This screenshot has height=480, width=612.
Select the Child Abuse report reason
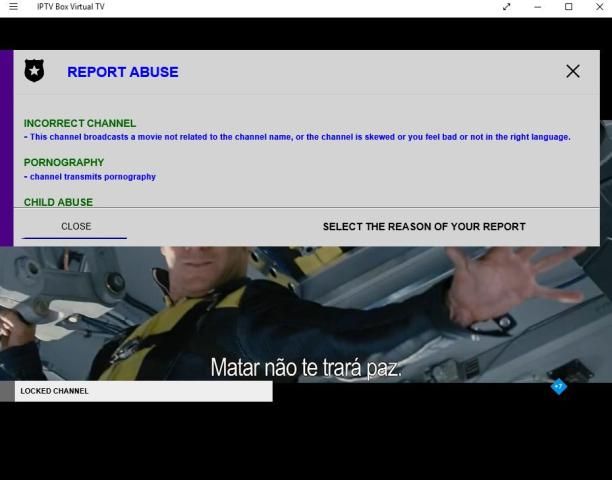[58, 202]
